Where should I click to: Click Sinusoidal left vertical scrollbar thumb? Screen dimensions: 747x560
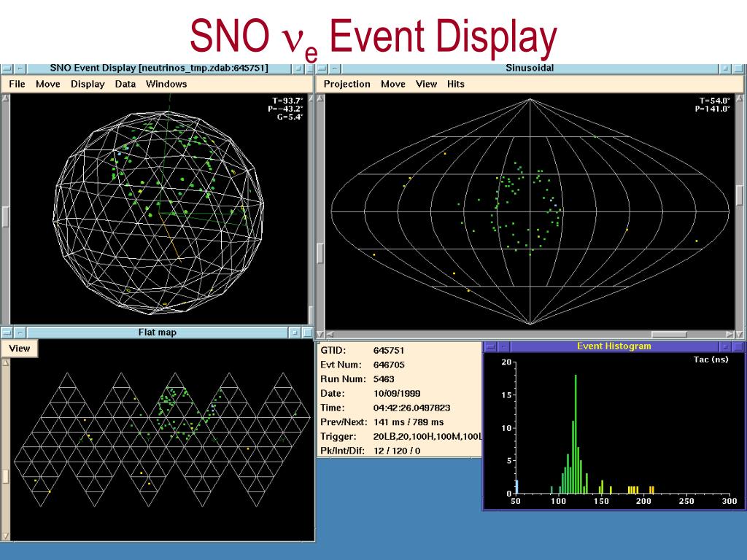[320, 253]
